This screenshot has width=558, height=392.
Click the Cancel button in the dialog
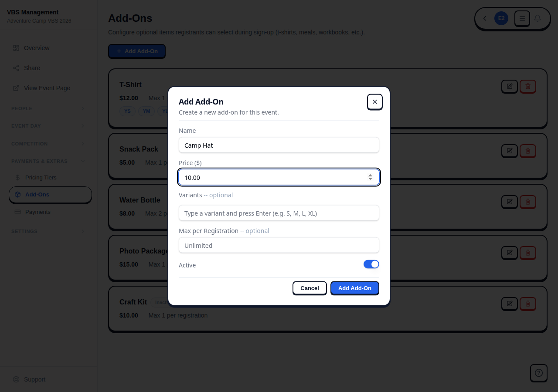(310, 288)
